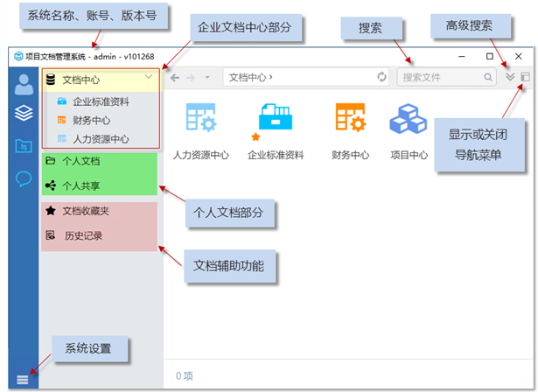Open the chat bubble icon in sidebar
This screenshot has width=538, height=392.
23,178
